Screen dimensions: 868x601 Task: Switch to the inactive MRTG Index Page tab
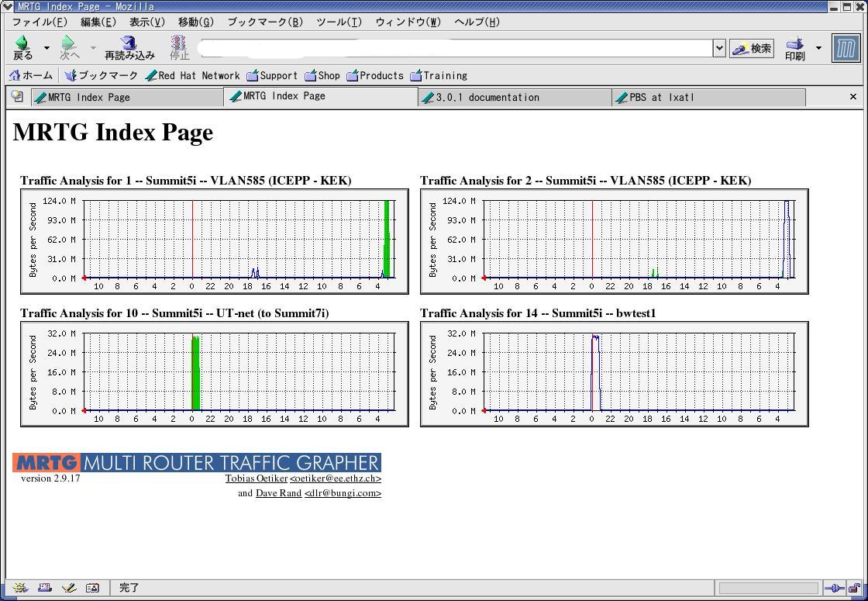click(x=127, y=98)
